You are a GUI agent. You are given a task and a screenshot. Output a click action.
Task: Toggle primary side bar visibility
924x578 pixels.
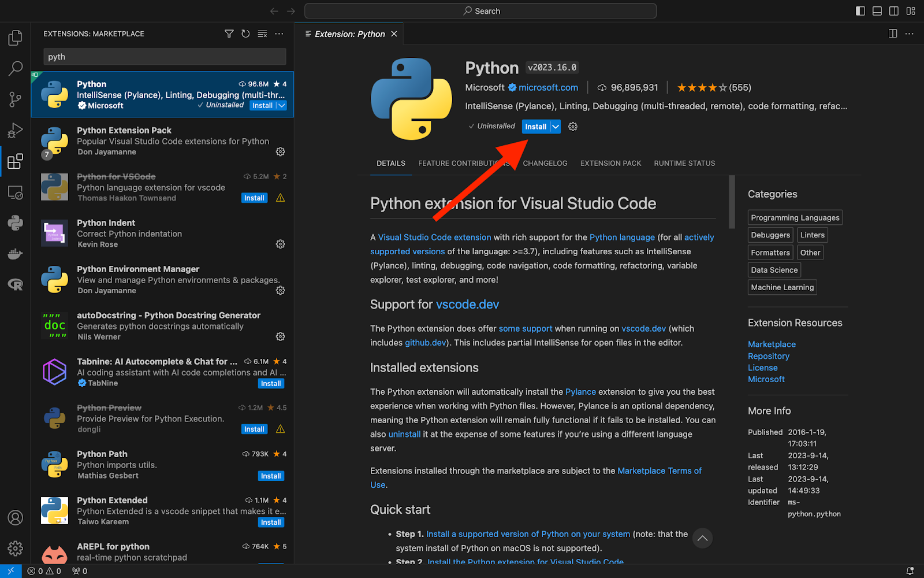point(860,11)
